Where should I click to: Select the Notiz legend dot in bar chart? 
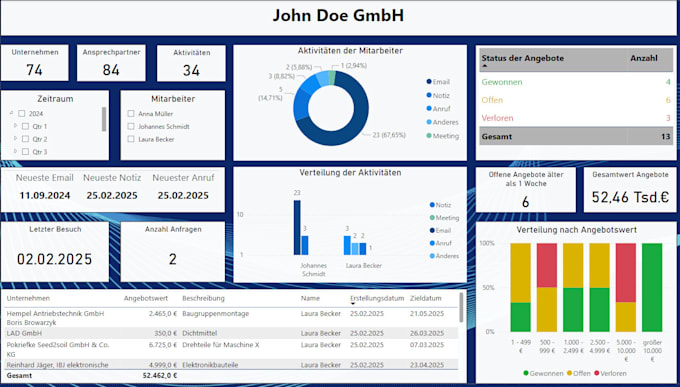point(432,205)
